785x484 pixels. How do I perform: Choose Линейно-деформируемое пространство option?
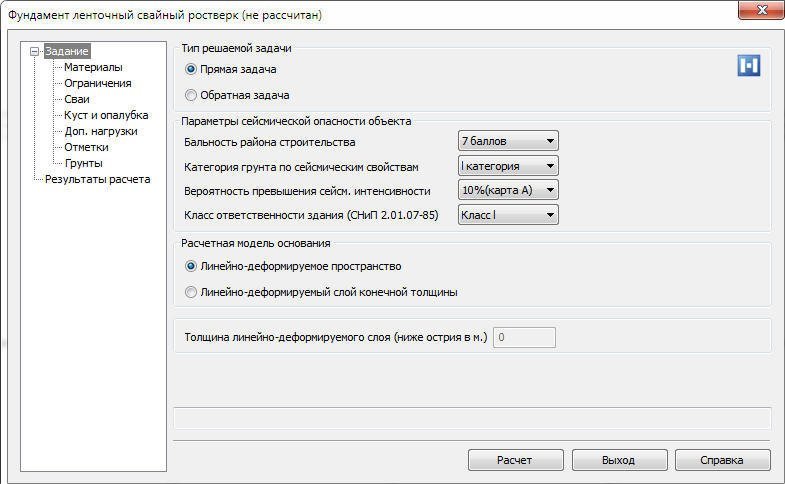pyautogui.click(x=191, y=267)
